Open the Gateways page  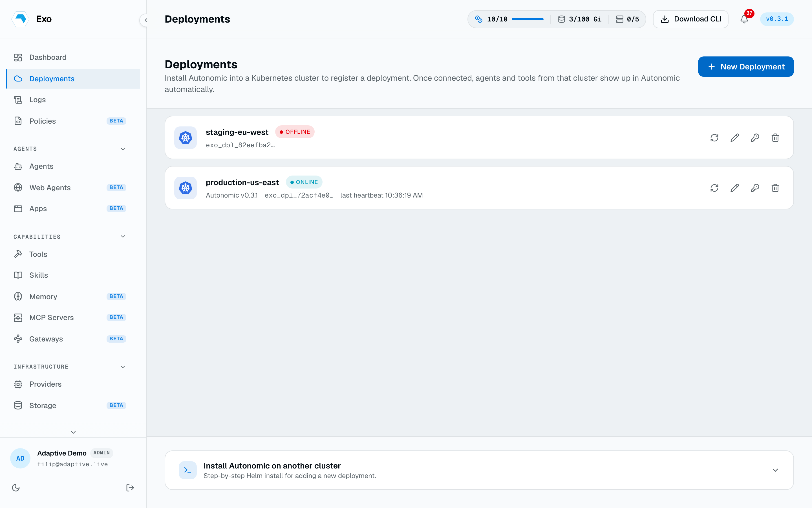point(73,339)
